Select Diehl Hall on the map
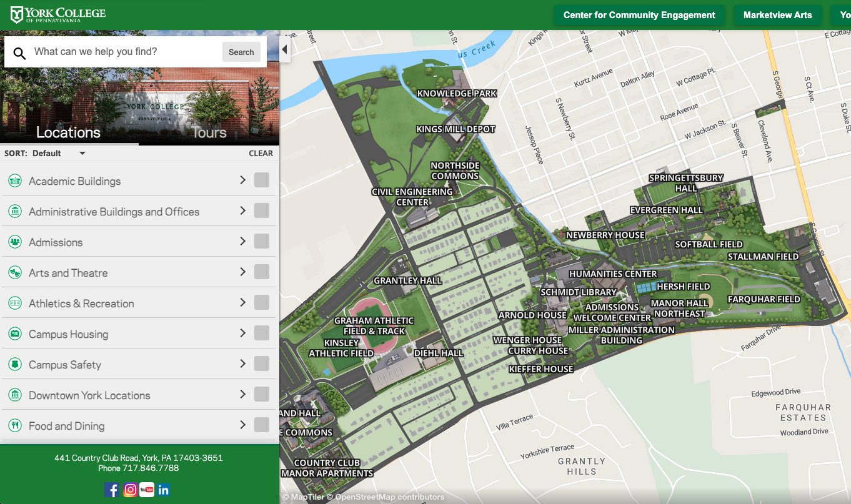The height and width of the screenshot is (504, 851). (439, 353)
